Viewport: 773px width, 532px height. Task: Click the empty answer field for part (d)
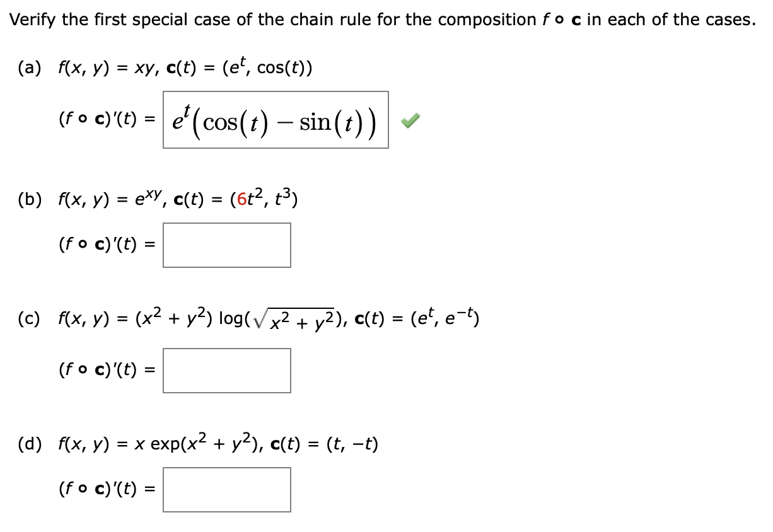pyautogui.click(x=226, y=491)
